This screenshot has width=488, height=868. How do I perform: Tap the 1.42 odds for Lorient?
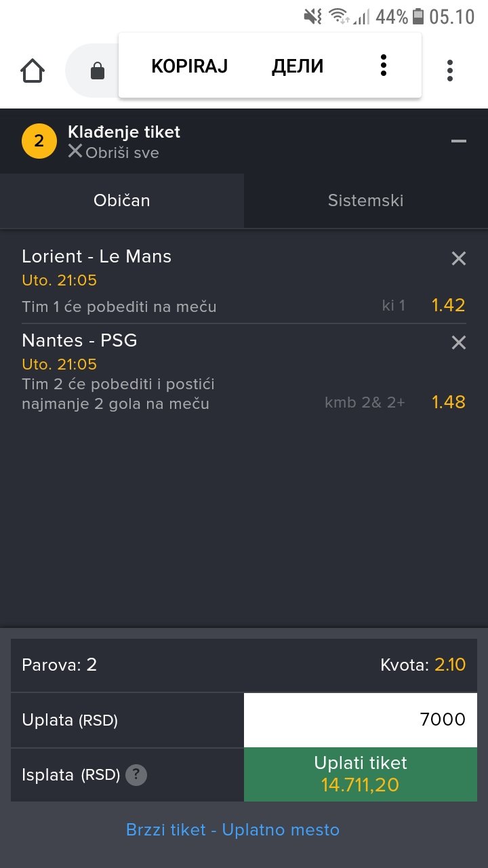pos(449,305)
